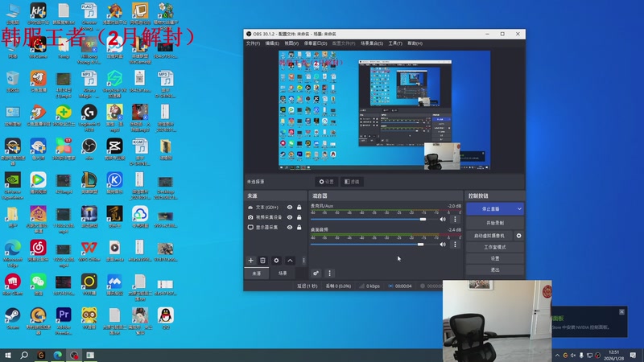Open the 工具(T) menu
The width and height of the screenshot is (644, 362).
(x=395, y=43)
